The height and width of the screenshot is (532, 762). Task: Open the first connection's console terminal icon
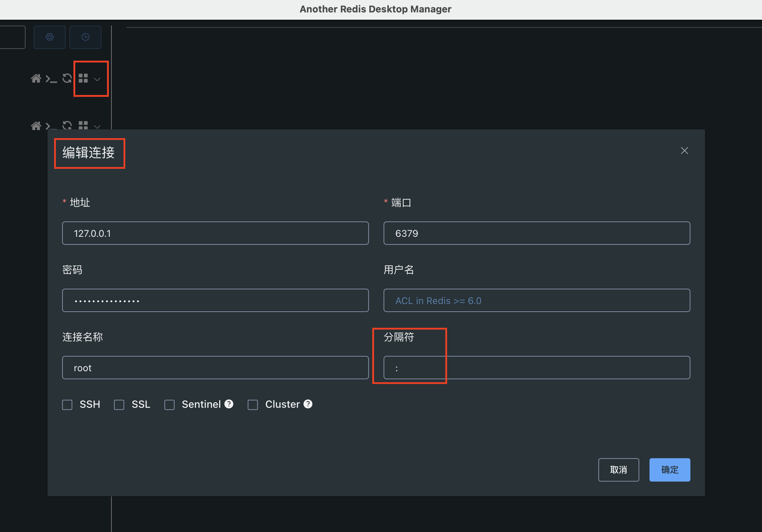click(x=51, y=79)
